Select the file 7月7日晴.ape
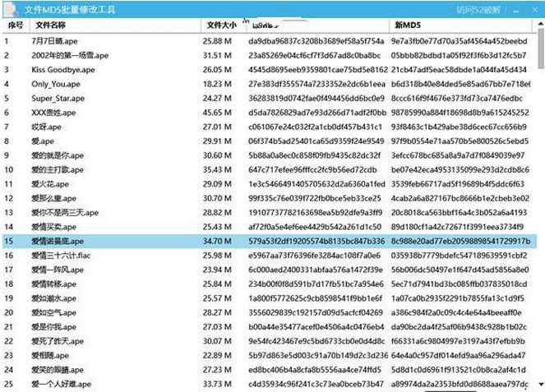The image size is (545, 392). [x=54, y=41]
